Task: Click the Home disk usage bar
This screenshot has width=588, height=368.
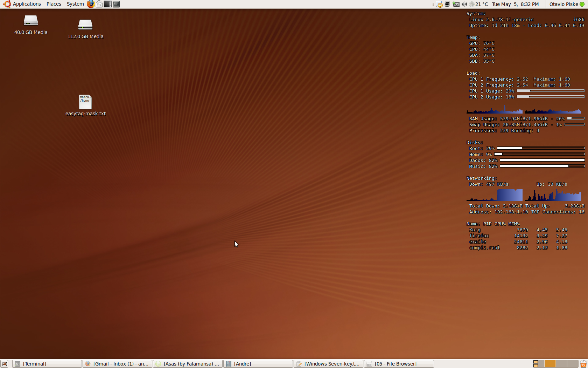Action: [x=539, y=154]
